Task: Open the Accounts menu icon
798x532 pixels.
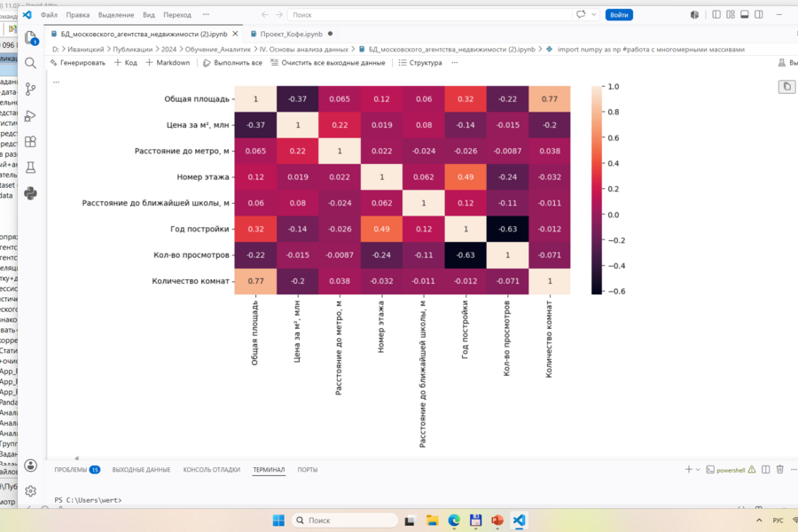Action: coord(30,465)
